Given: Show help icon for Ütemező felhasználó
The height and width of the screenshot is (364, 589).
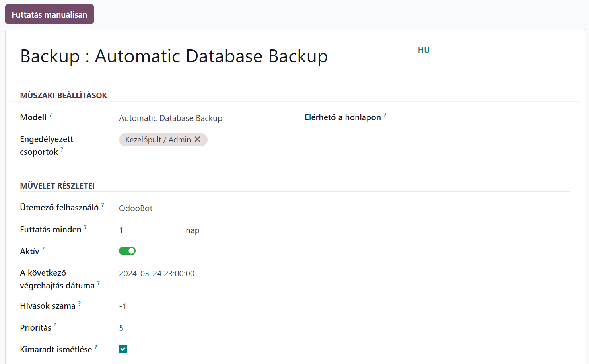Looking at the screenshot, I should tap(103, 205).
